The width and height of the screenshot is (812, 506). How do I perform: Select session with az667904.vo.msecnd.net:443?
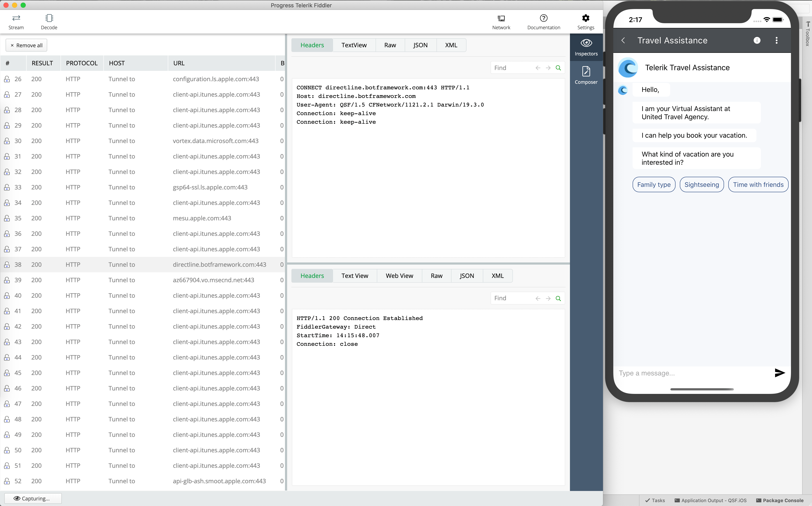[x=142, y=280]
